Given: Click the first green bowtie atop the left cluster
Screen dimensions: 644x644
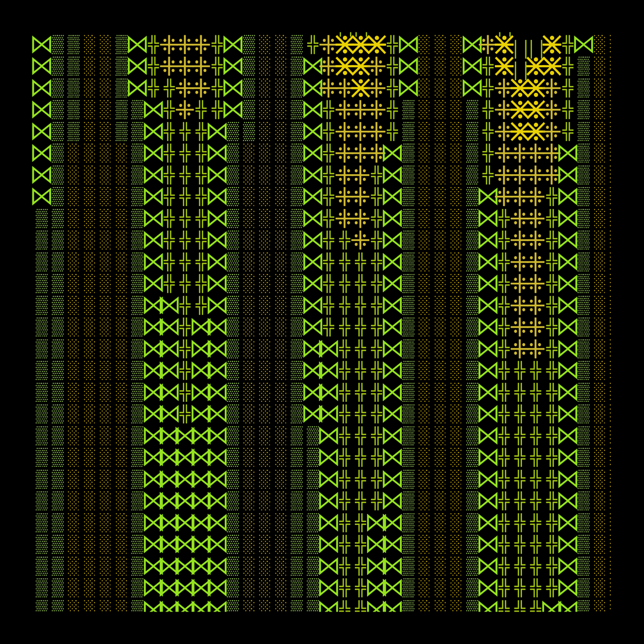Looking at the screenshot, I should coord(137,45).
